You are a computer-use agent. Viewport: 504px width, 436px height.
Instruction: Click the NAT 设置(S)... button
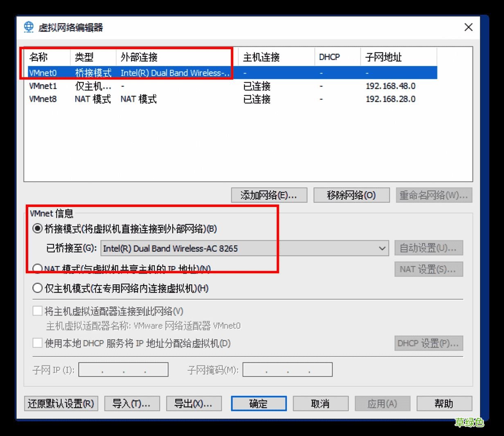point(428,269)
